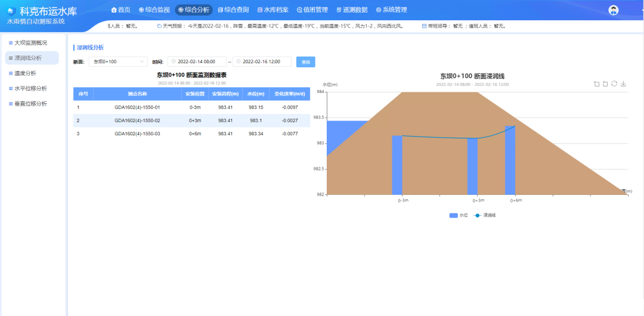Click the 序号 column header
The image size is (644, 316).
[x=83, y=94]
